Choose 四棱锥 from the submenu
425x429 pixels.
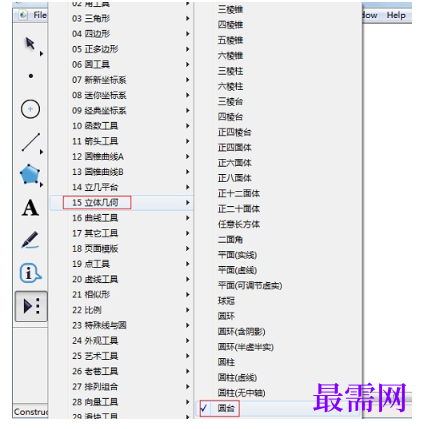[230, 25]
